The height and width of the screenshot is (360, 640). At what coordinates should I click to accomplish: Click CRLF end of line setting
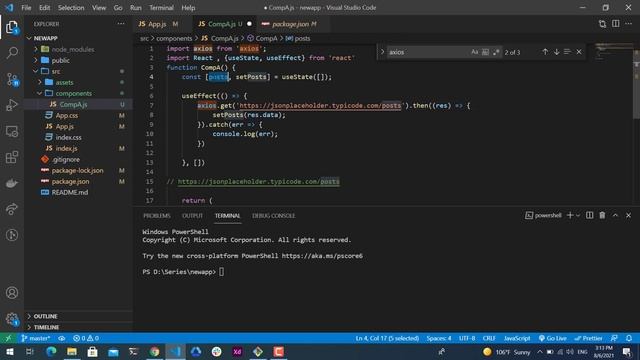pos(489,338)
